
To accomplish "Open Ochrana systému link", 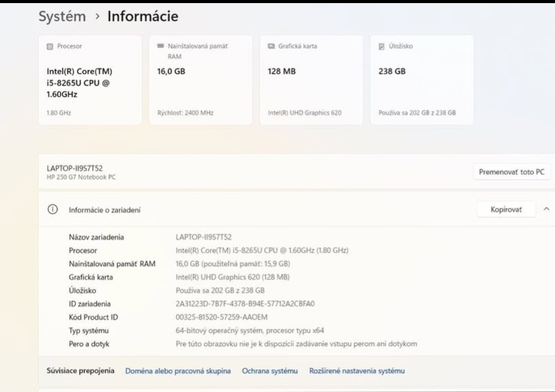I will pos(270,371).
